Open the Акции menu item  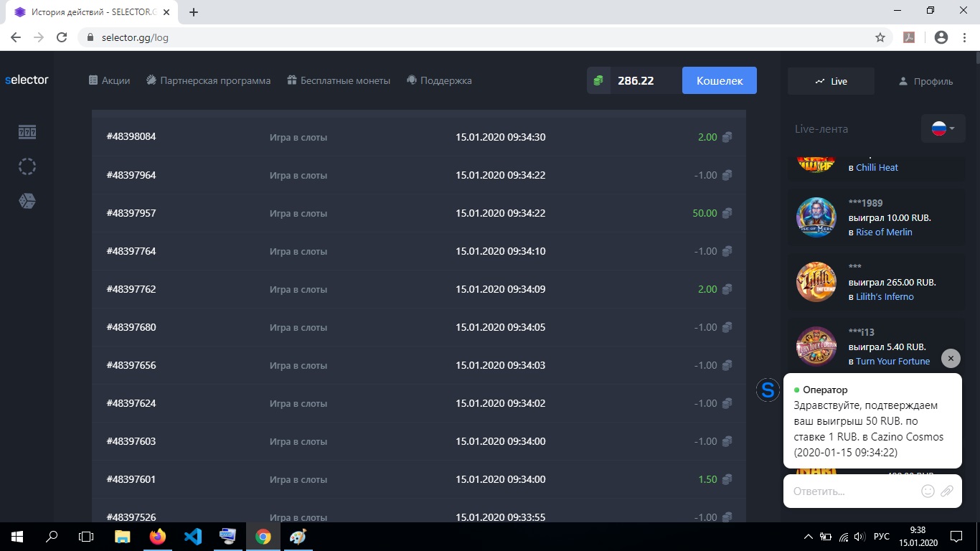tap(109, 81)
